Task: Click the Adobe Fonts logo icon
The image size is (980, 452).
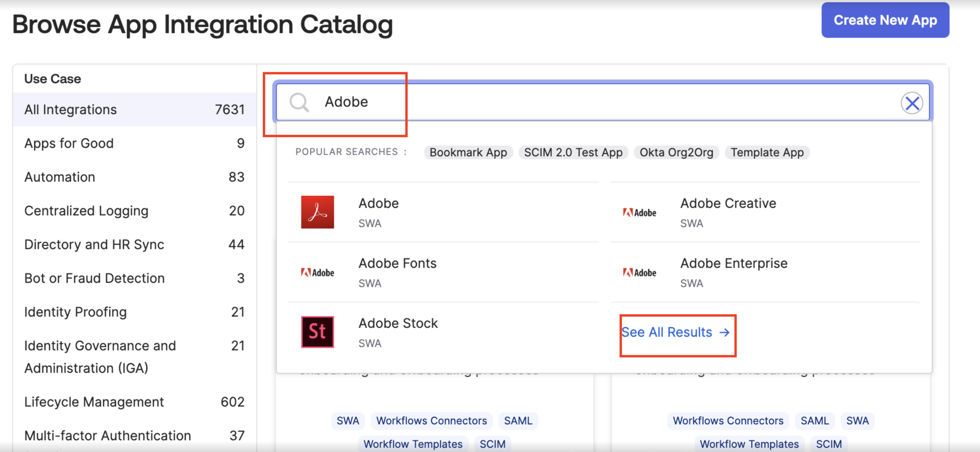Action: 318,273
